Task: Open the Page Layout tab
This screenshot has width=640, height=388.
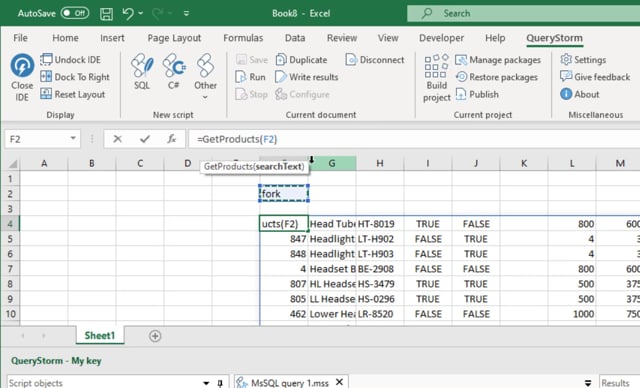Action: (174, 38)
